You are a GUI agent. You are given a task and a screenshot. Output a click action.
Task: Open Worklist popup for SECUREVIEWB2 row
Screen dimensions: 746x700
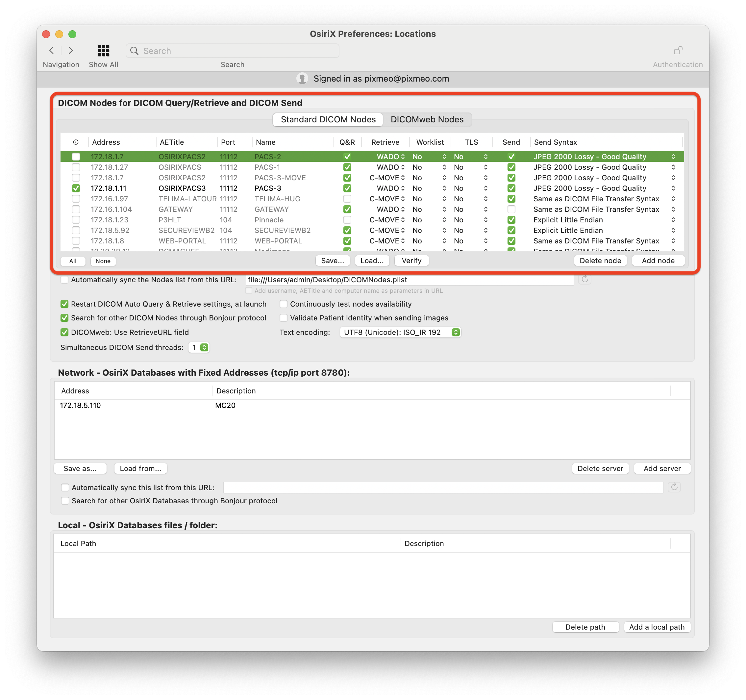click(429, 231)
